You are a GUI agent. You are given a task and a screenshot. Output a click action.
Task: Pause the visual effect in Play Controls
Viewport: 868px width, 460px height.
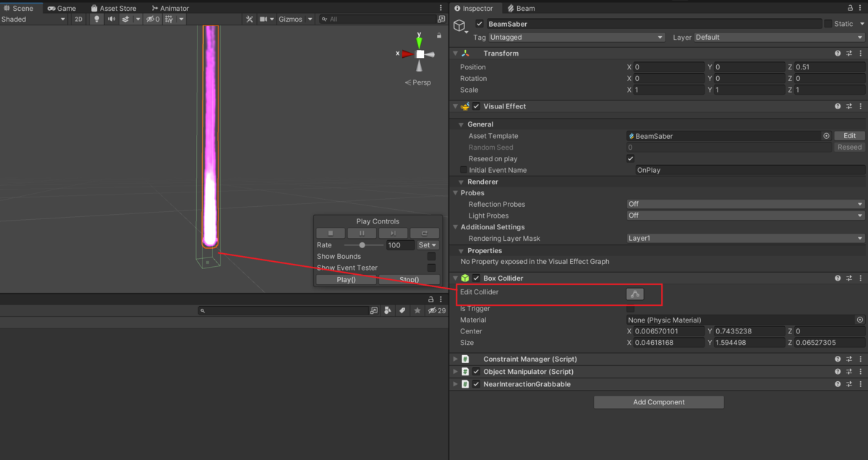pos(362,233)
